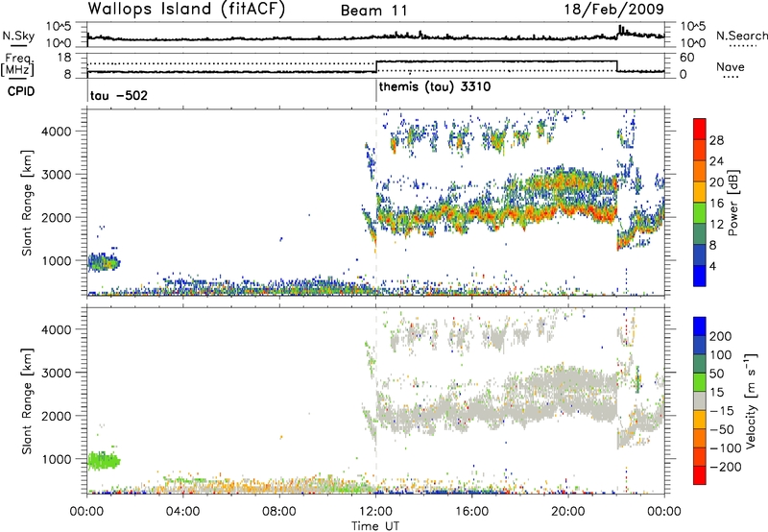Pick the red Velocity segment below -200
Viewport: 768px width, 532px height.
[x=700, y=475]
